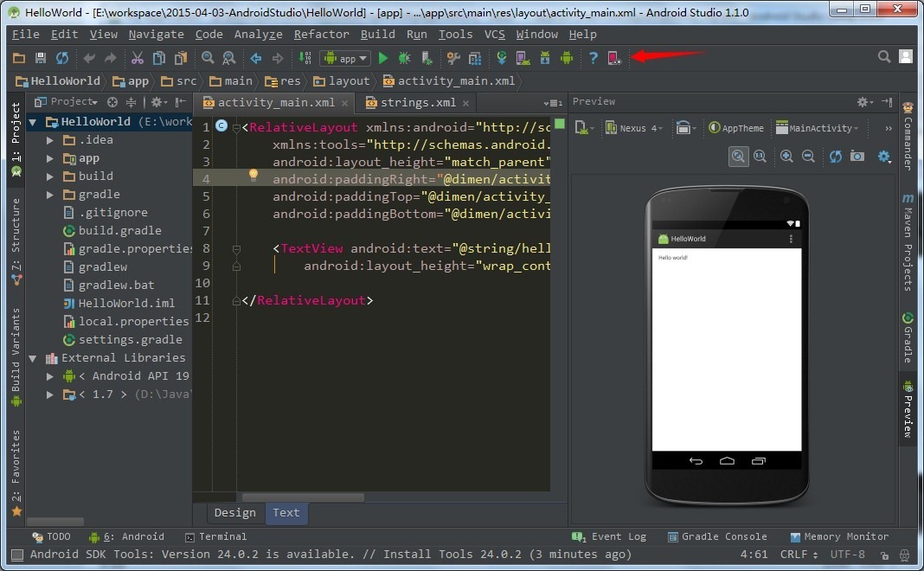924x571 pixels.
Task: Click the Replace icon in the toolbar
Action: coord(228,58)
